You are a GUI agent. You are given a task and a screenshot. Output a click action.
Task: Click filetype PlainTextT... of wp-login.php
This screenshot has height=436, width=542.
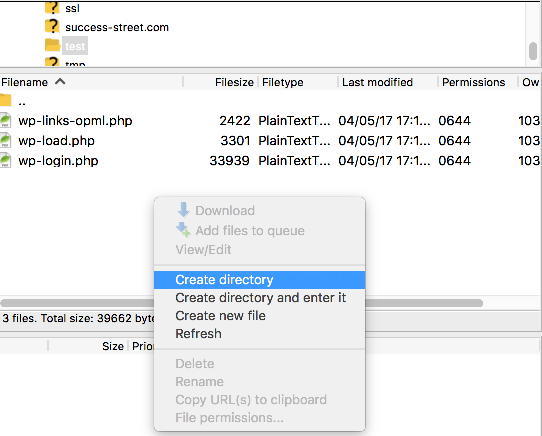(295, 161)
